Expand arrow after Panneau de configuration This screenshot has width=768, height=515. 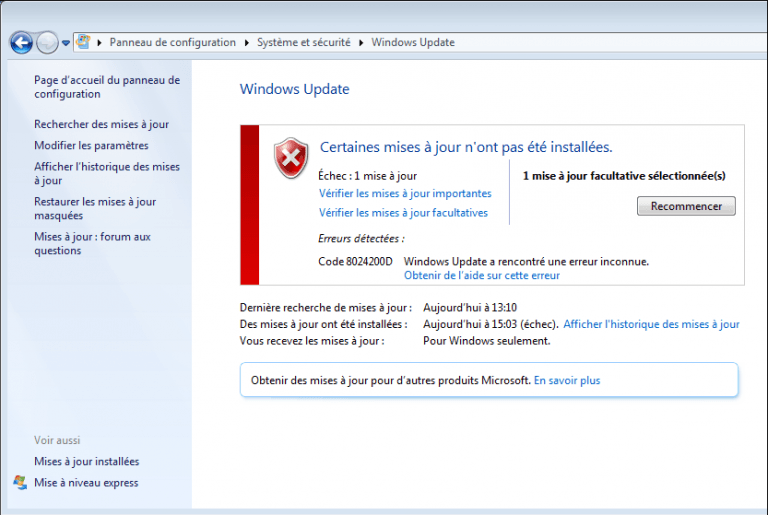[x=246, y=43]
